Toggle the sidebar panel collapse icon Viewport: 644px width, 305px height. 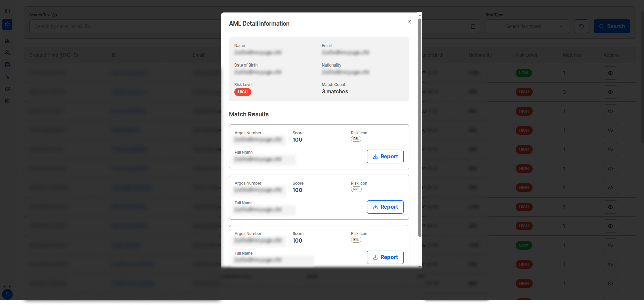click(x=7, y=11)
